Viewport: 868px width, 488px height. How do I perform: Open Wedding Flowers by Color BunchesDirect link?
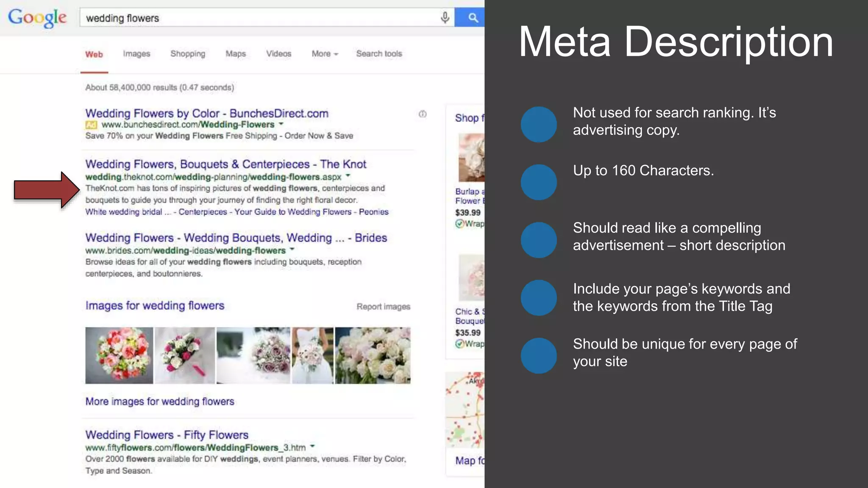207,114
